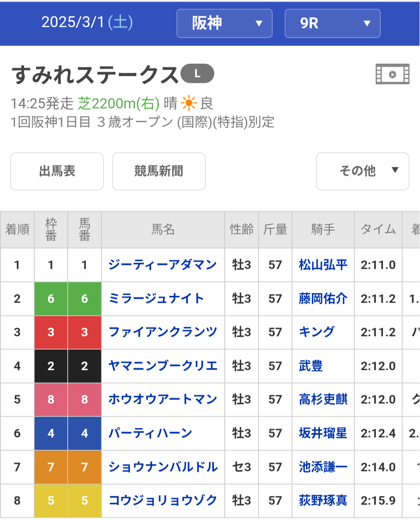420x520 pixels.
Task: Click the date 2025/3/1 (土) header
Action: 87,23
